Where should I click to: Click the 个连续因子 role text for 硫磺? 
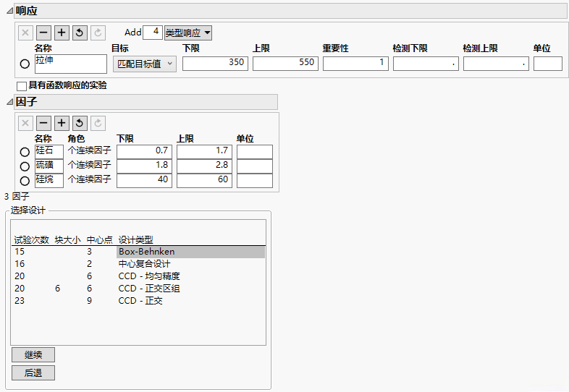[x=89, y=165]
